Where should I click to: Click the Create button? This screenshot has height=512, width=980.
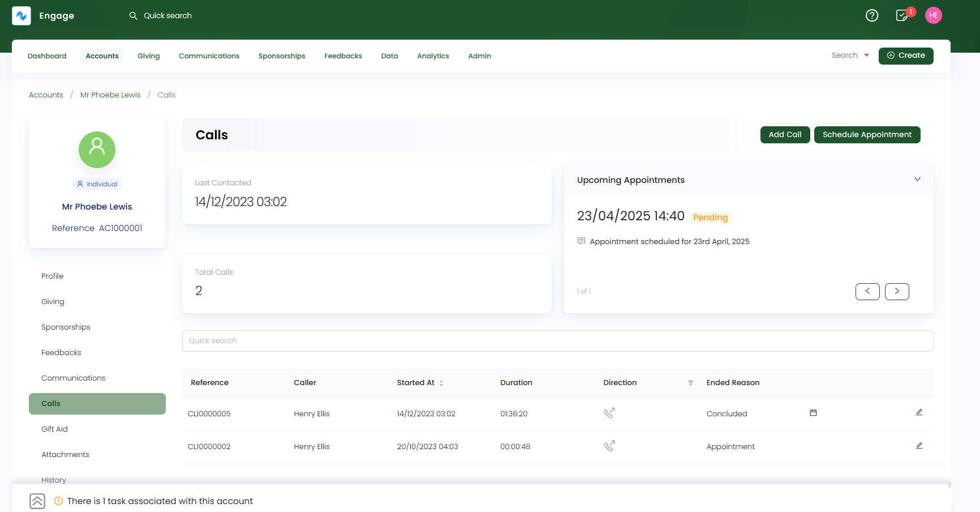pos(906,56)
